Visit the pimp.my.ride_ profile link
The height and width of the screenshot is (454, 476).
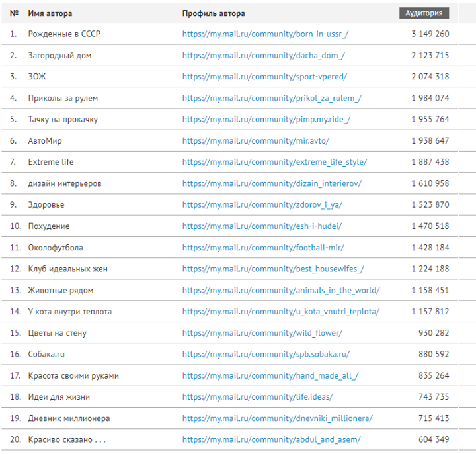[x=266, y=119]
